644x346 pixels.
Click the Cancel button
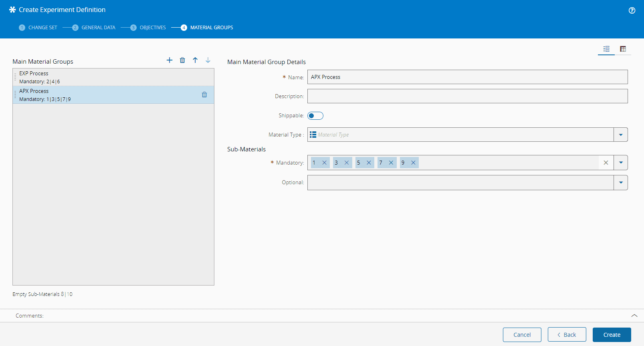(522, 335)
